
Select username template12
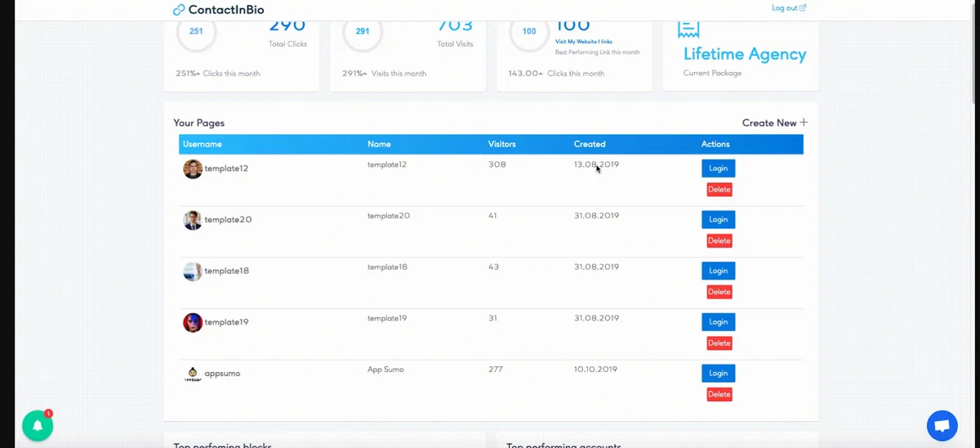pyautogui.click(x=226, y=169)
